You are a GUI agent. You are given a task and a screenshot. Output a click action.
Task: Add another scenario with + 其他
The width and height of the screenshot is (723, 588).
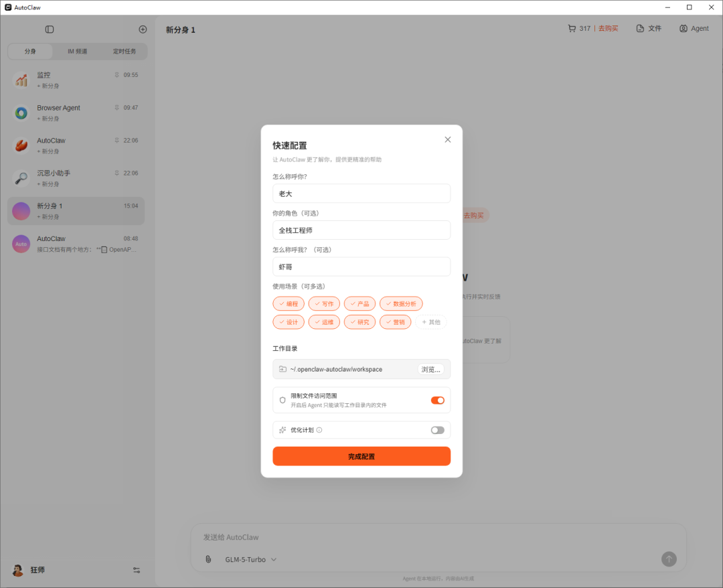point(431,322)
